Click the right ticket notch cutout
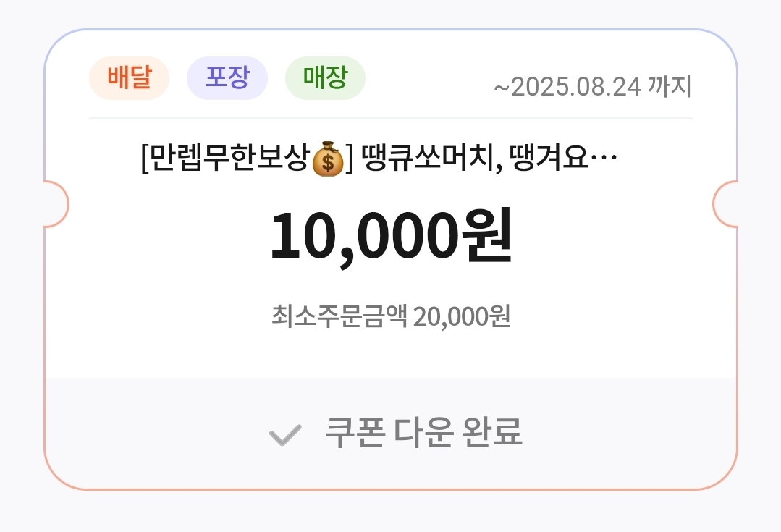This screenshot has height=532, width=781. (x=725, y=204)
